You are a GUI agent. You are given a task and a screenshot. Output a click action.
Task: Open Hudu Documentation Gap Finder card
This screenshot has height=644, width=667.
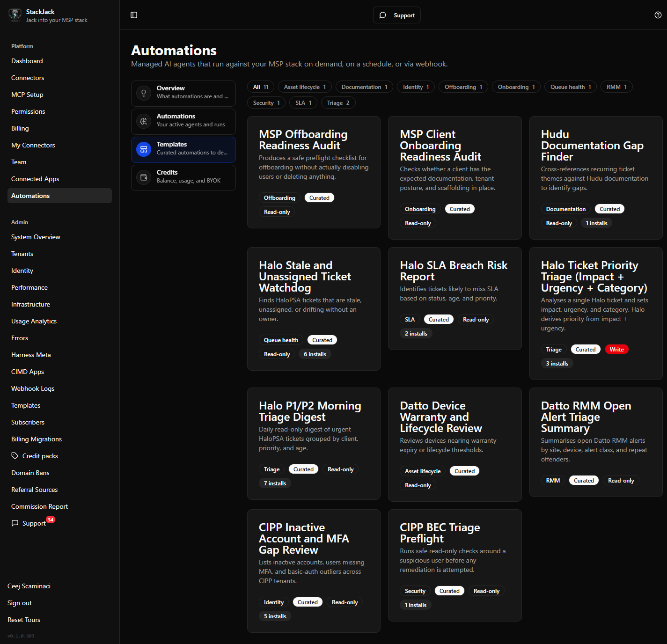(x=596, y=178)
